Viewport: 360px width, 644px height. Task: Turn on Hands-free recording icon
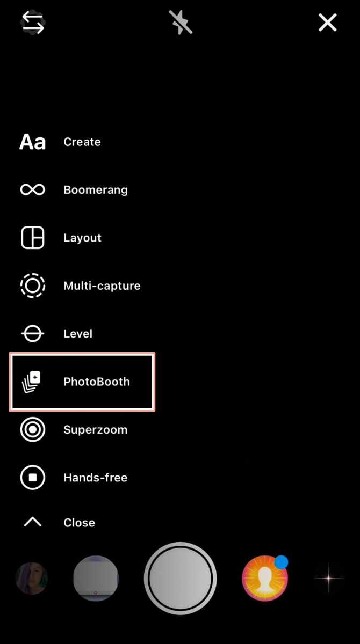32,478
